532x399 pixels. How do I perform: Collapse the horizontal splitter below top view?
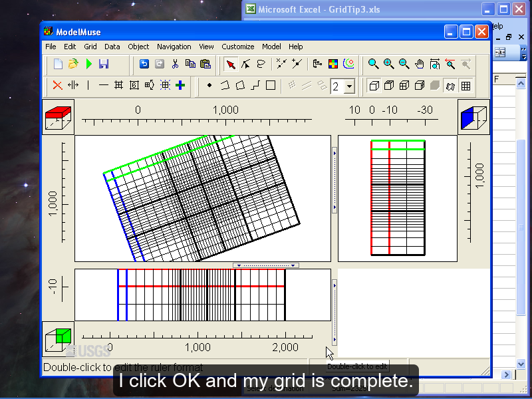(265, 265)
